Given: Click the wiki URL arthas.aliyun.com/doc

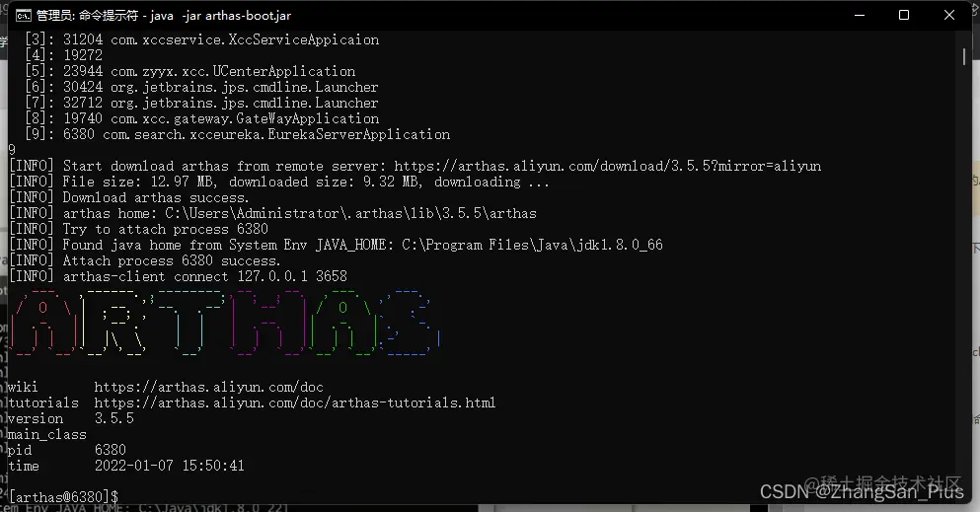Looking at the screenshot, I should point(209,387).
